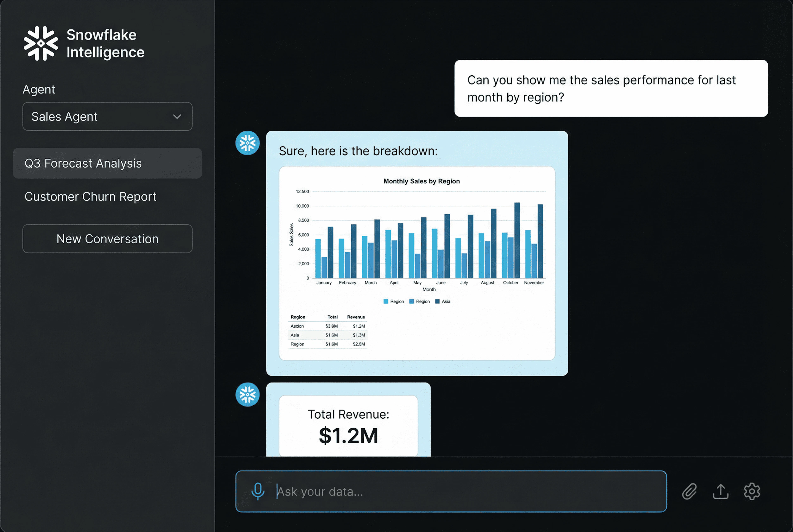Click the upload share icon
This screenshot has height=532, width=793.
[x=721, y=491]
